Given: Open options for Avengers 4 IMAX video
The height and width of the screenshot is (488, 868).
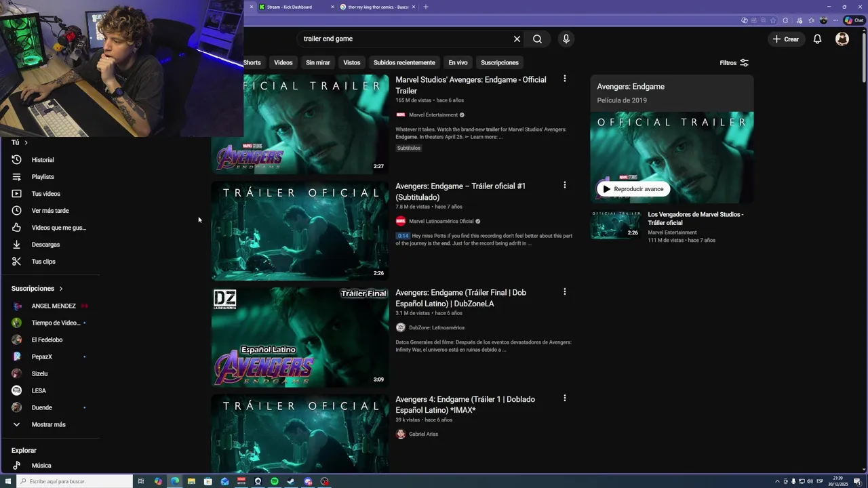Looking at the screenshot, I should pyautogui.click(x=564, y=398).
